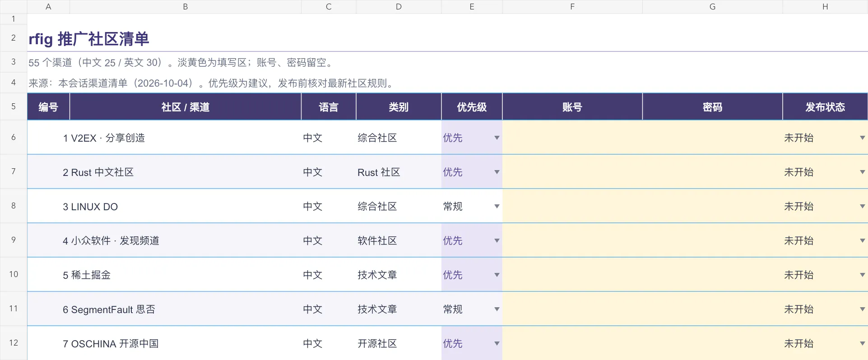868x360 pixels.
Task: Select the cell 小众软件 · 发现频道
Action: click(x=186, y=240)
